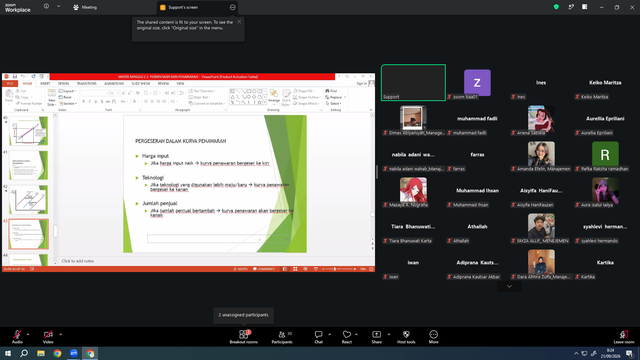Click the meeting info icon
The width and height of the screenshot is (640, 360).
click(46, 7)
